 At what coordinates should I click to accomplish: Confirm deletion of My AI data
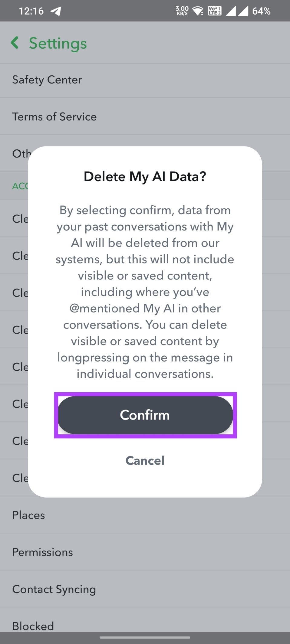pos(145,415)
